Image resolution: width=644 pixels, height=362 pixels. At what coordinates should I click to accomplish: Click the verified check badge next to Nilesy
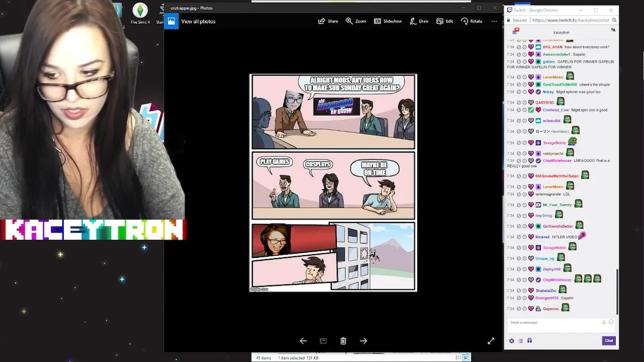pyautogui.click(x=538, y=92)
